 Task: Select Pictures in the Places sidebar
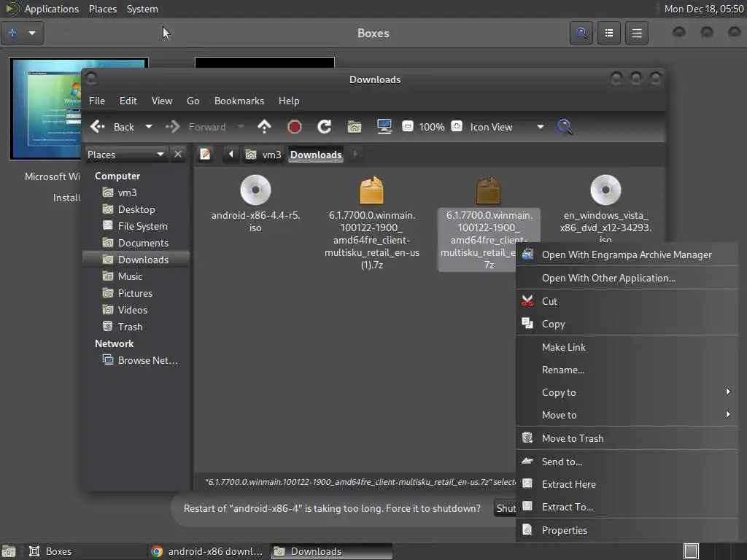[136, 293]
